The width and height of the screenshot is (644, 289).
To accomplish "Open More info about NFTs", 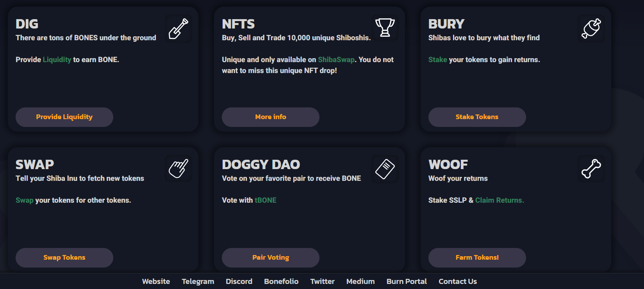I will (271, 117).
